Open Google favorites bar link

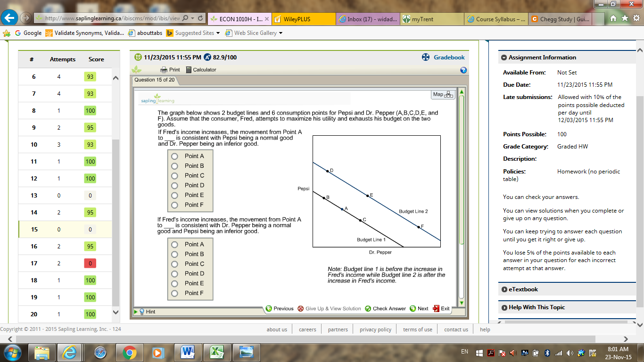coord(28,33)
